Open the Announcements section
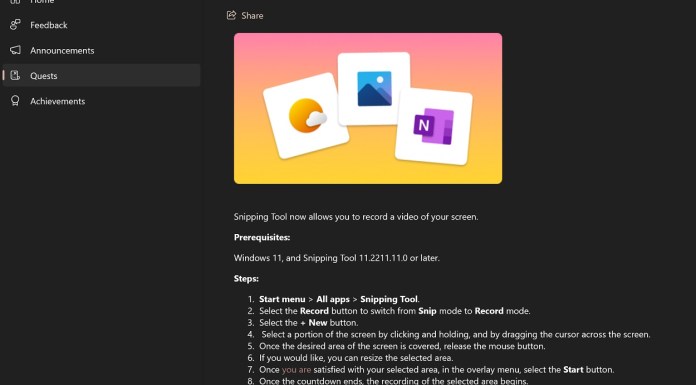 coord(101,50)
